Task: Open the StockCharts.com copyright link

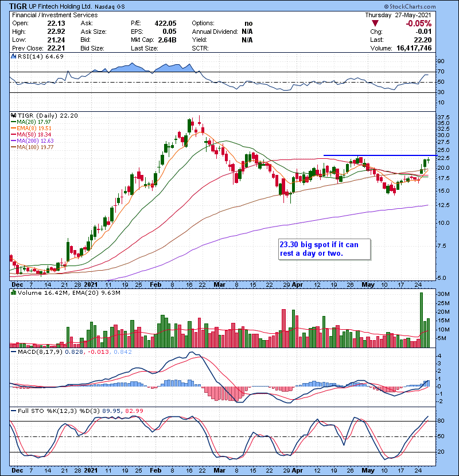Action: click(410, 6)
